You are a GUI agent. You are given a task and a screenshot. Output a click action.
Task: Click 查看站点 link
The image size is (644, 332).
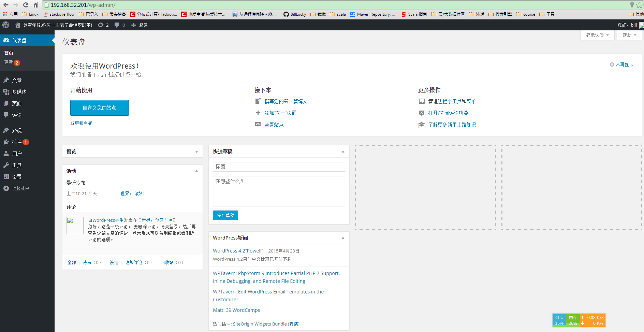tap(274, 125)
